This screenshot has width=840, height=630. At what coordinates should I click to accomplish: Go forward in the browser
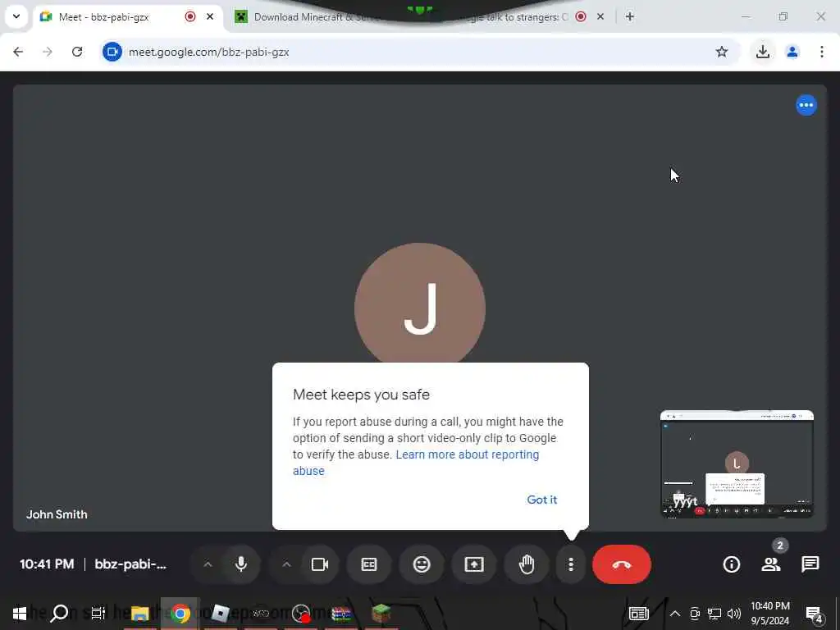(x=48, y=52)
